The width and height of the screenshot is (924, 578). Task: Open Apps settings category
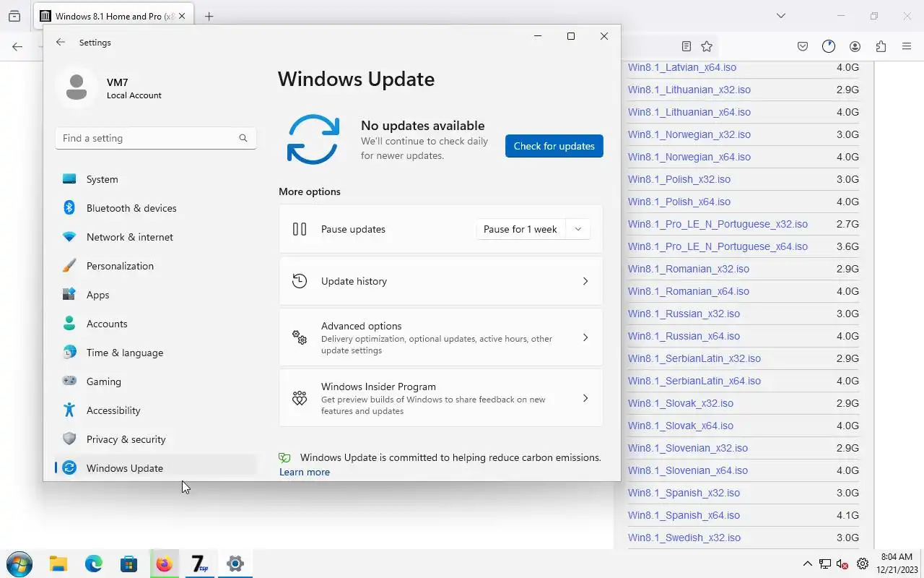coord(155,295)
